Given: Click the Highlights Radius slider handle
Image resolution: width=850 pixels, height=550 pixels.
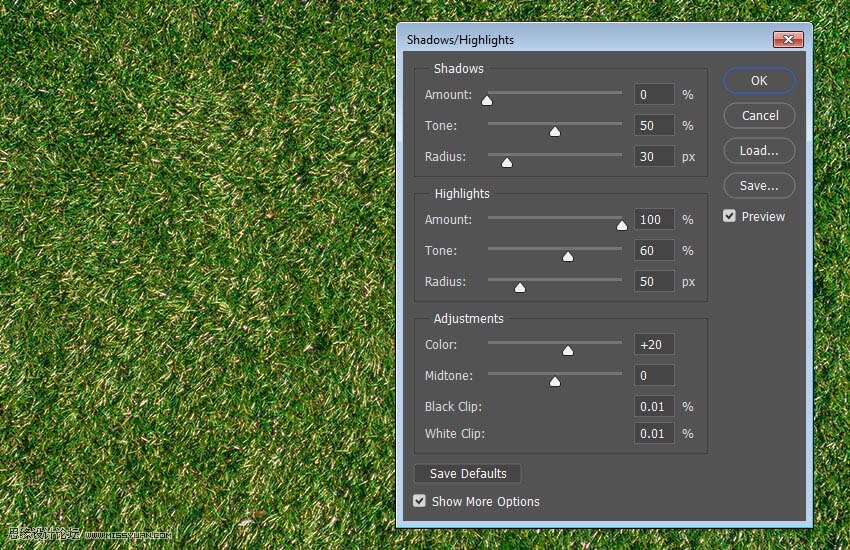Looking at the screenshot, I should (520, 287).
